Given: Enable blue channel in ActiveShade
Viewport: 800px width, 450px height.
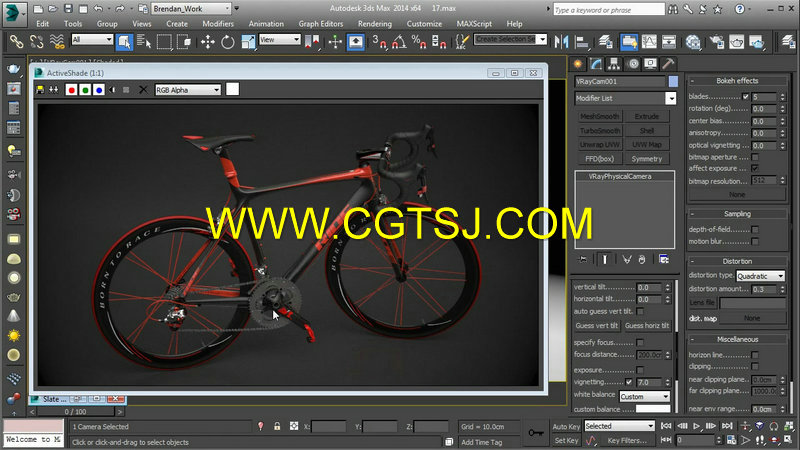Looking at the screenshot, I should 99,90.
